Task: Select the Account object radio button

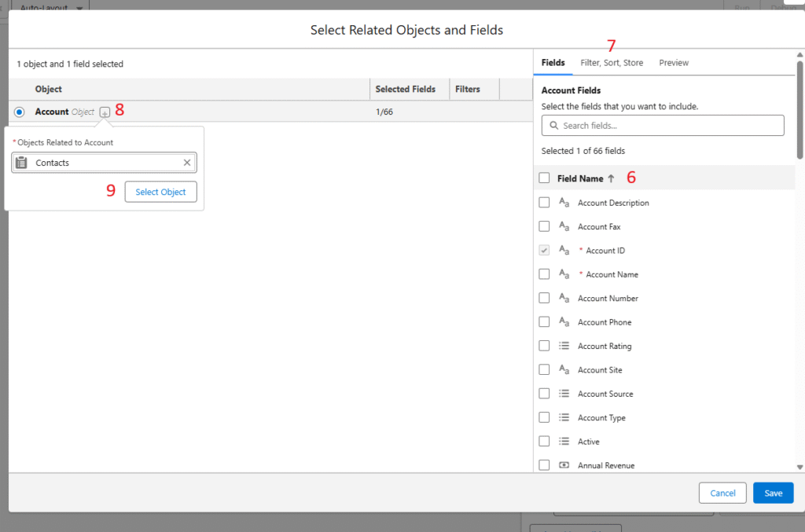Action: tap(20, 112)
